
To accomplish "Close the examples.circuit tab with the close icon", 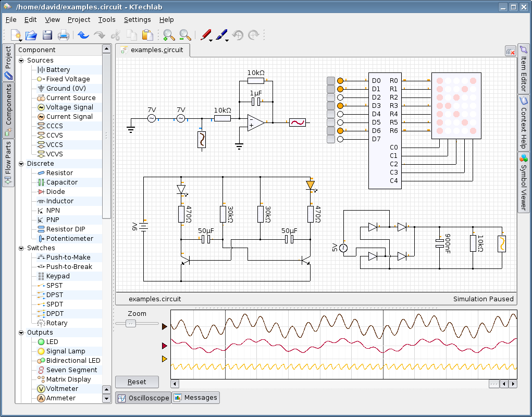I will coord(510,51).
